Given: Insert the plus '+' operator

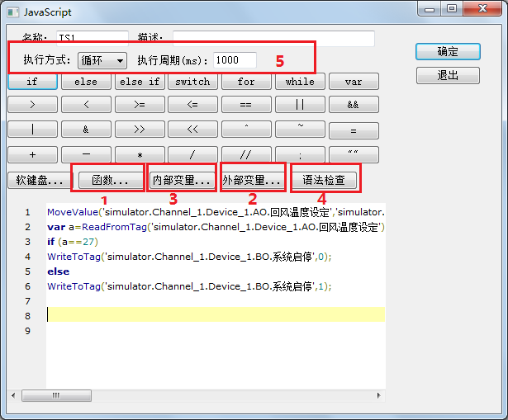Looking at the screenshot, I should click(x=32, y=154).
